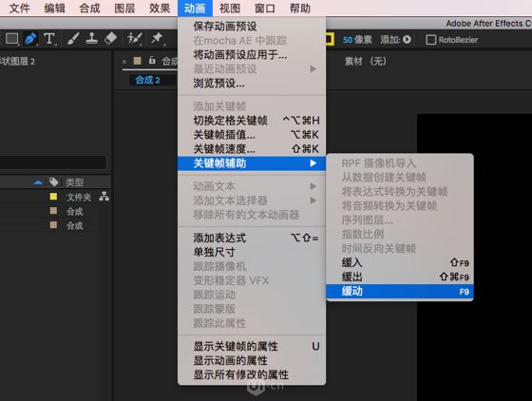Viewport: 532px width, 401px height.
Task: Open the 文件 menu
Action: 20,8
